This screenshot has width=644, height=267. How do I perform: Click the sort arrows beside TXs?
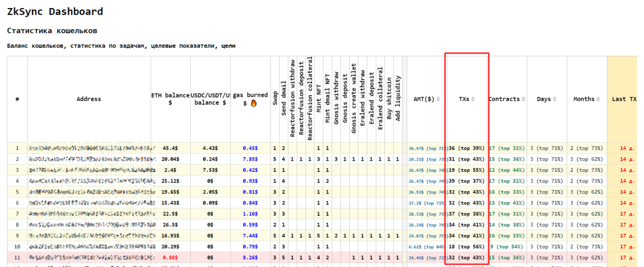point(472,99)
